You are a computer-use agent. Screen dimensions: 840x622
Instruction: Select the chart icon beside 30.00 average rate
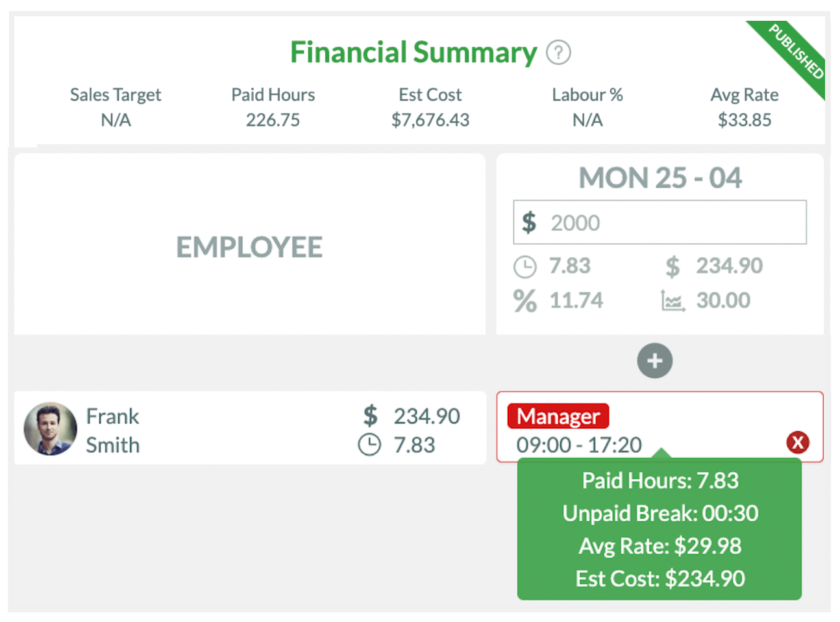pos(674,301)
